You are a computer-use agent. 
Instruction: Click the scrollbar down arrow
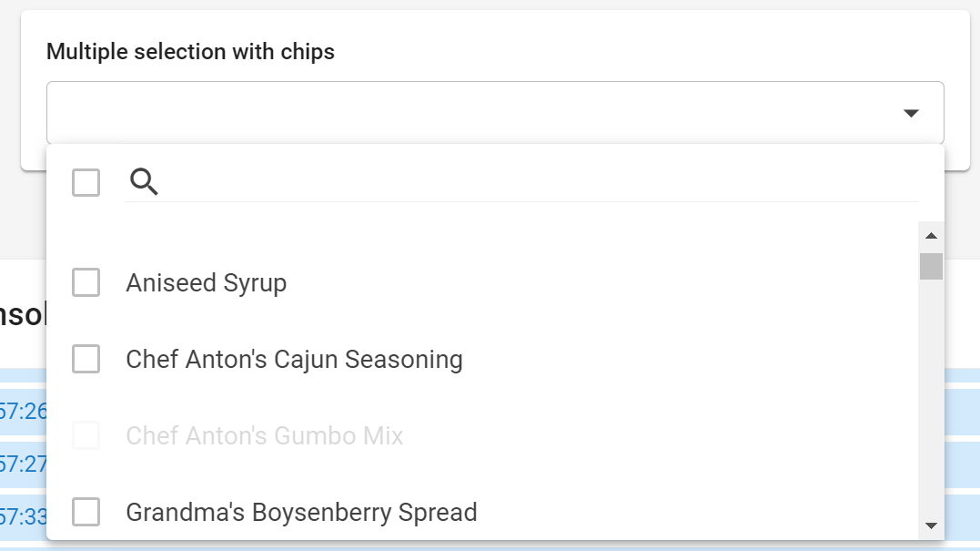931,525
